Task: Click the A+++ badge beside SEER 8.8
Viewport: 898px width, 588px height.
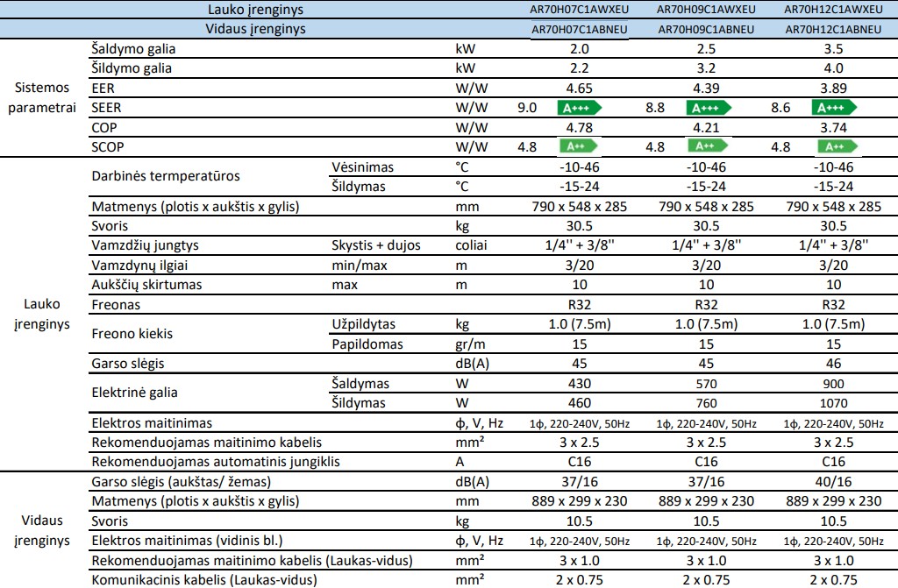Action: (707, 108)
